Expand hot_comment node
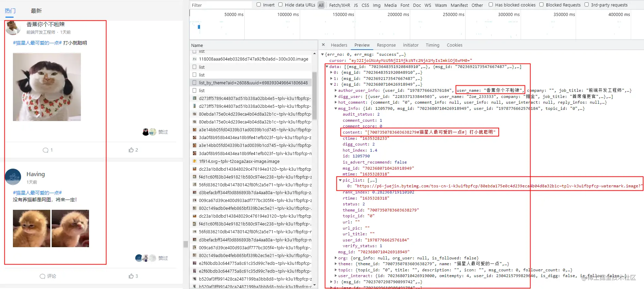The width and height of the screenshot is (644, 289). 336,102
